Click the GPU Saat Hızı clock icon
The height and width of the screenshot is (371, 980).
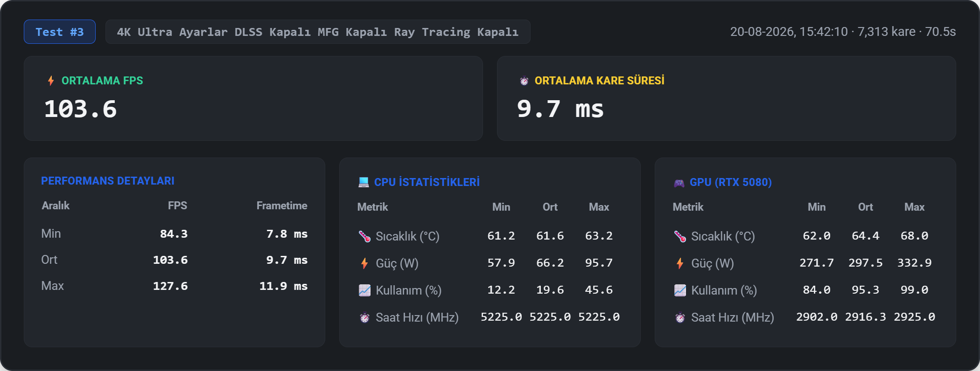tap(680, 317)
